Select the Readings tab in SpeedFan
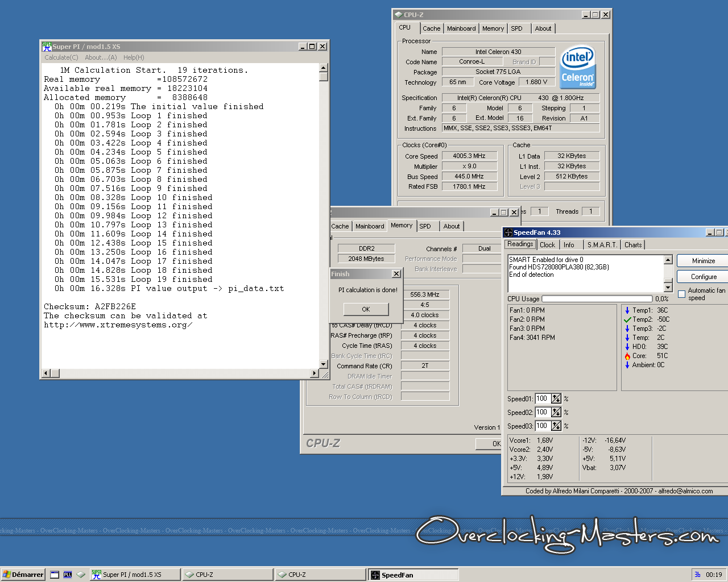 pyautogui.click(x=520, y=244)
